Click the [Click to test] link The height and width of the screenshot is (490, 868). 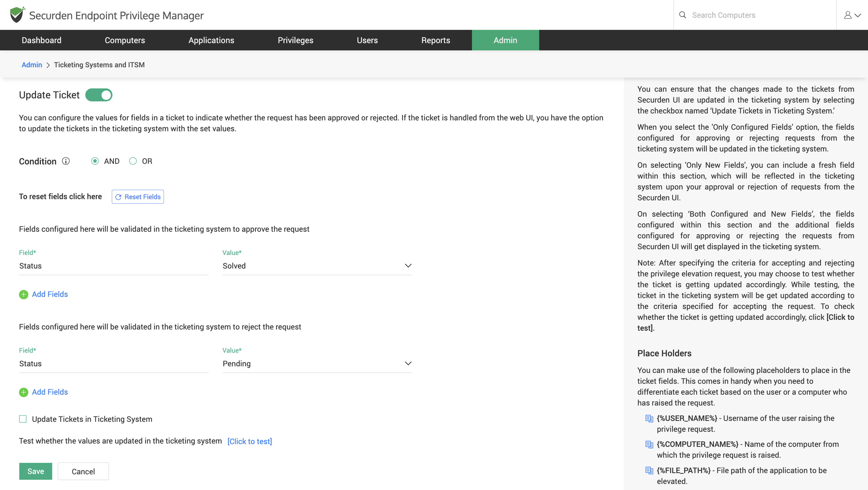[x=250, y=441]
